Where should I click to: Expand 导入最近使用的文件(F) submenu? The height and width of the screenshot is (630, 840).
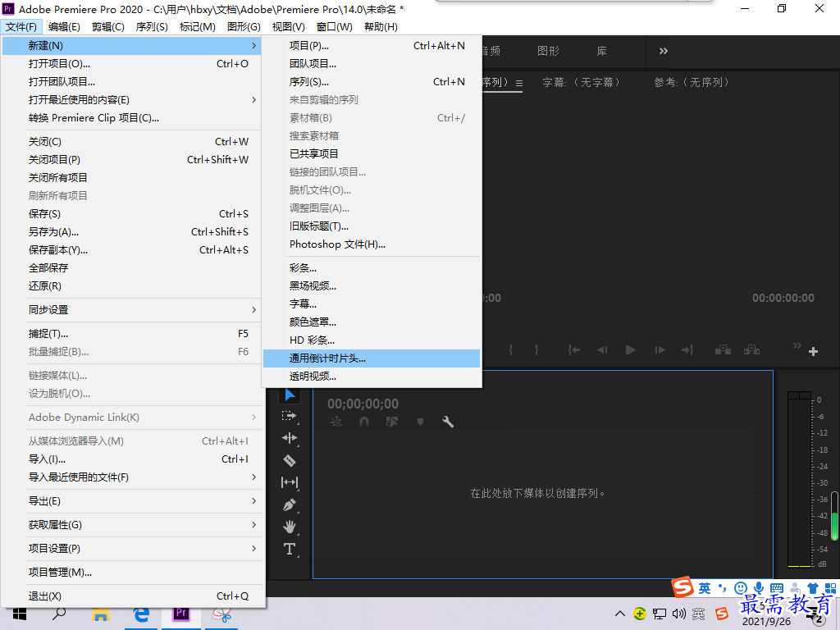click(131, 477)
